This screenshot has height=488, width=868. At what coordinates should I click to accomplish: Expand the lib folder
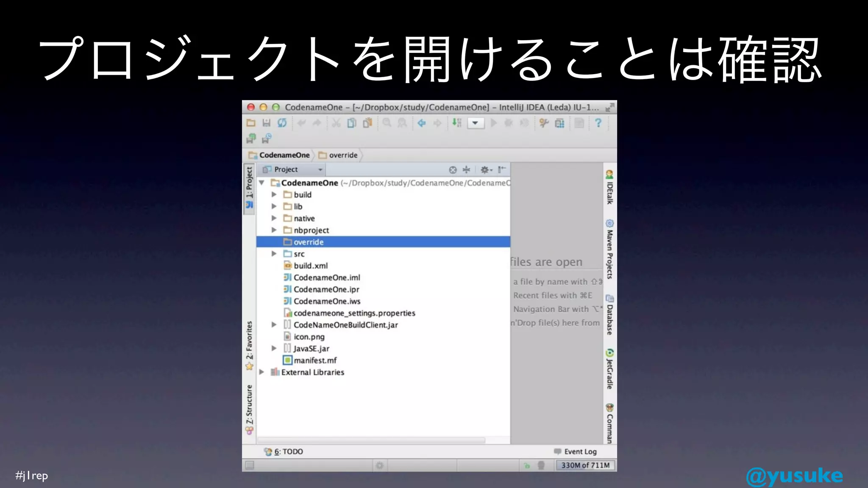[274, 206]
